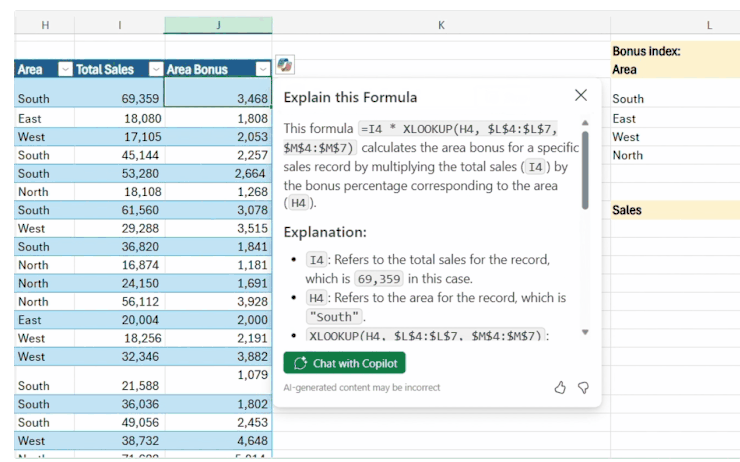Click the Explanation: heading in the panel
Image resolution: width=740 pixels, height=462 pixels.
[325, 232]
